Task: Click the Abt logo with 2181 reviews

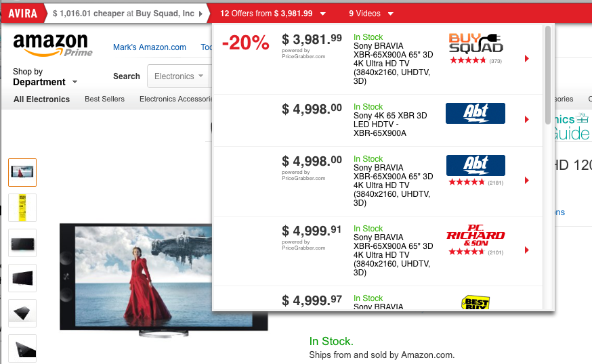Action: [x=475, y=165]
